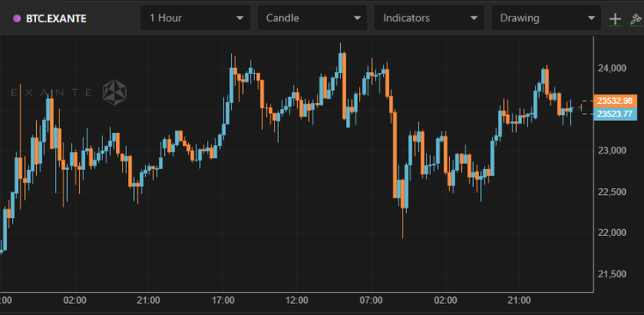Image resolution: width=644 pixels, height=315 pixels.
Task: Click the 07:00 time axis label
Action: pyautogui.click(x=371, y=300)
